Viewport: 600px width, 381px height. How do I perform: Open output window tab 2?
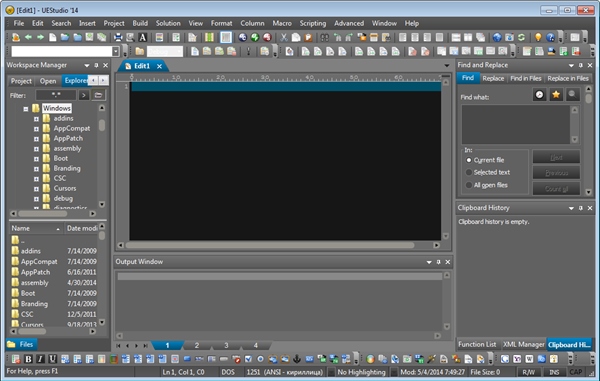coord(197,345)
